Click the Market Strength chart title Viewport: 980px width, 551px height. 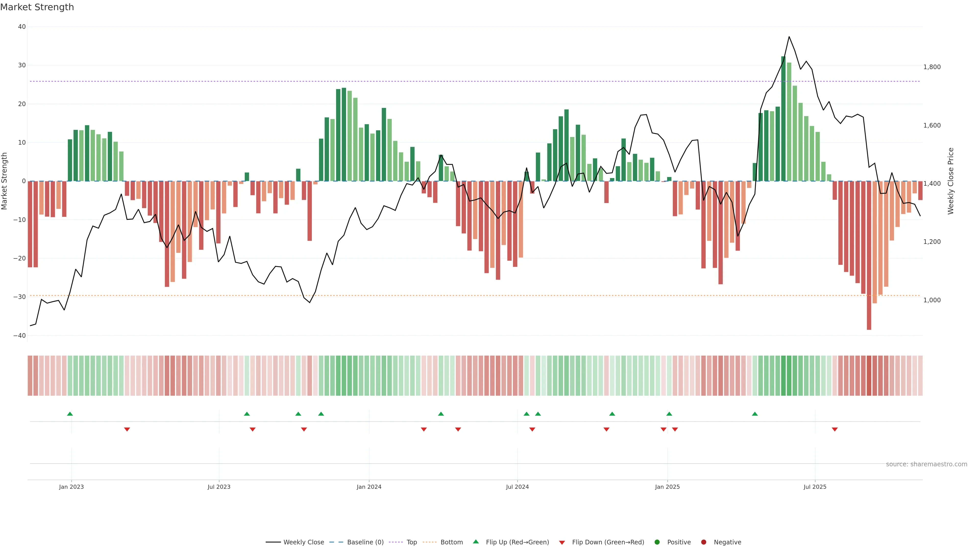[37, 7]
